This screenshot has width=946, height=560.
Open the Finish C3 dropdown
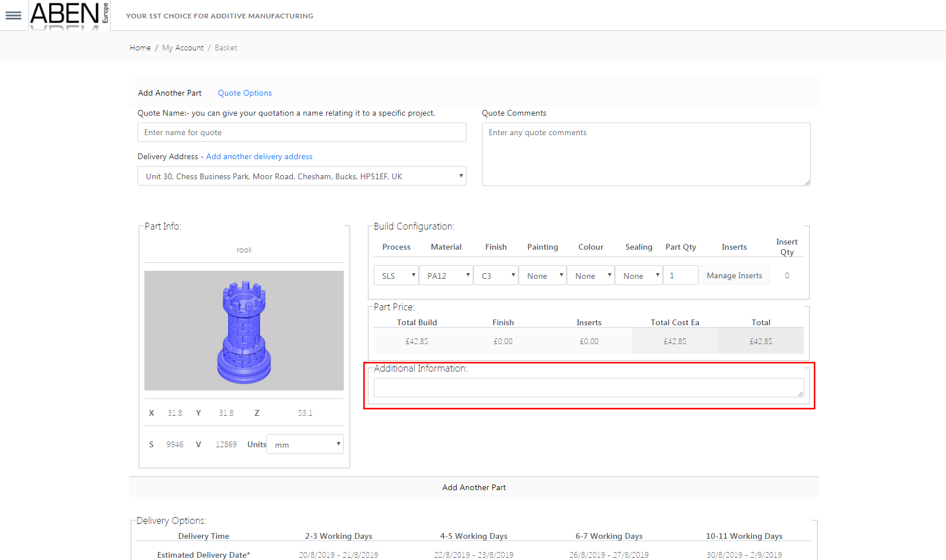point(496,275)
